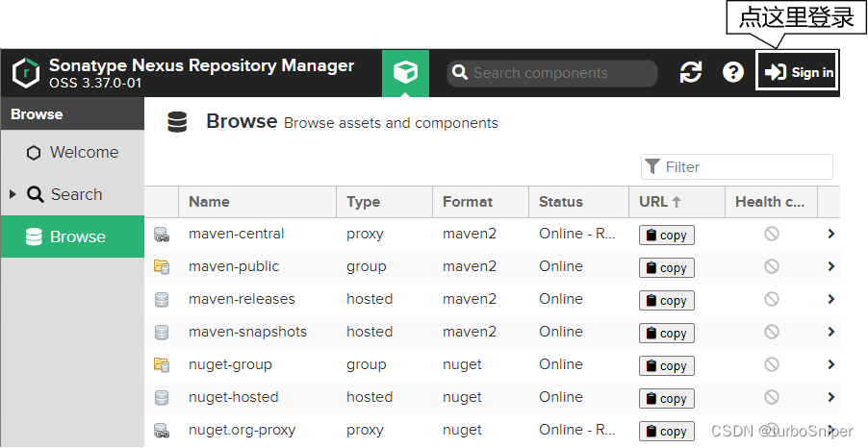The image size is (868, 448).
Task: Open maven-snapshots row chevron
Action: click(830, 332)
